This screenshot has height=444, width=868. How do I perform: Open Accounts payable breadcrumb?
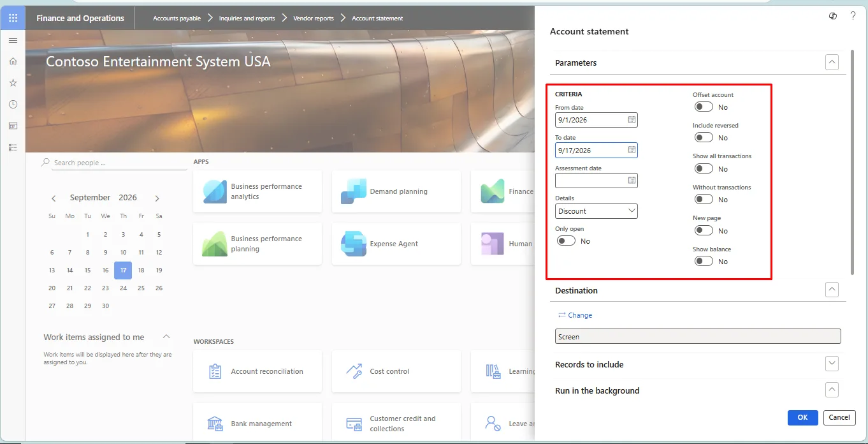point(177,18)
